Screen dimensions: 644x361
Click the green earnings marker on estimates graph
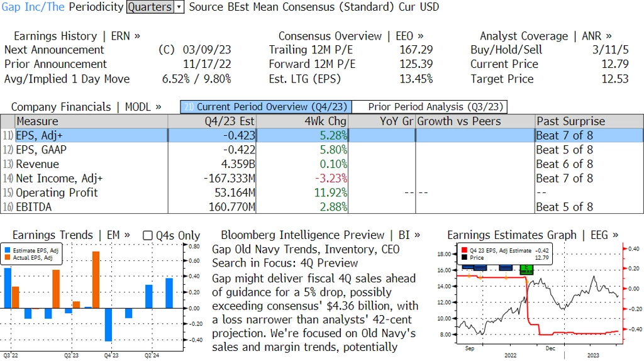click(x=526, y=269)
